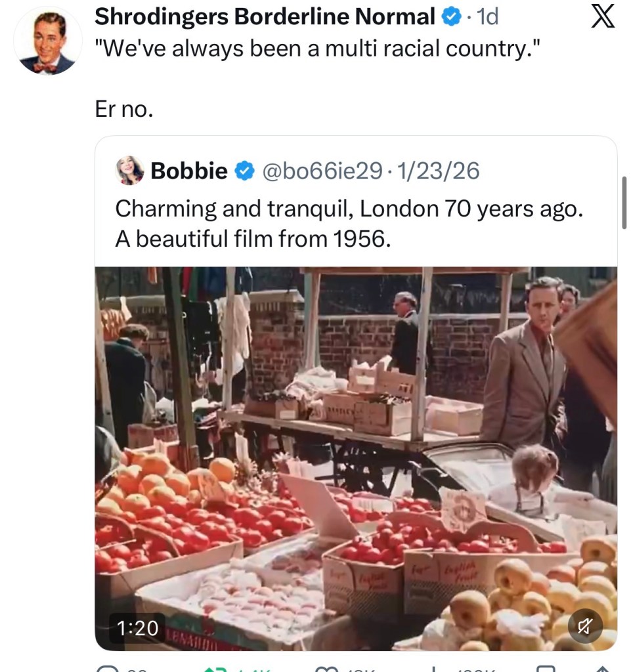Viewport: 631px width, 672px height.
Task: Click the scrollbar thumb on right edge
Action: 624,203
